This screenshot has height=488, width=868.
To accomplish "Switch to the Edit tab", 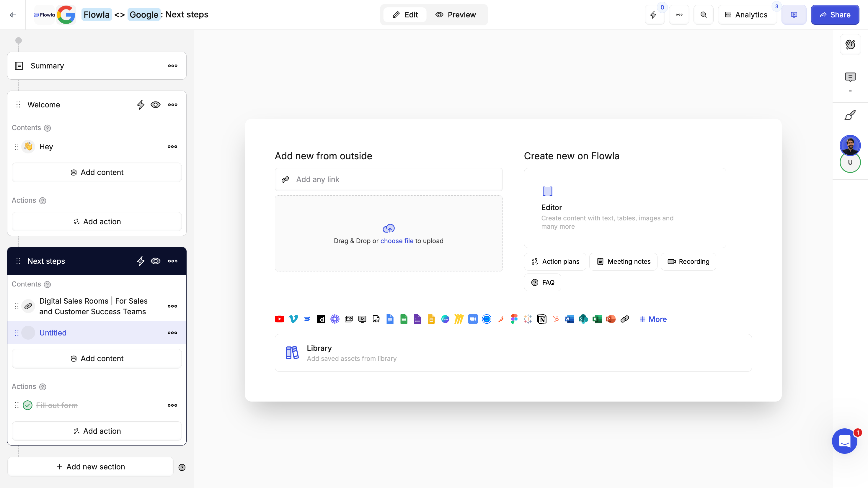I will pos(405,15).
